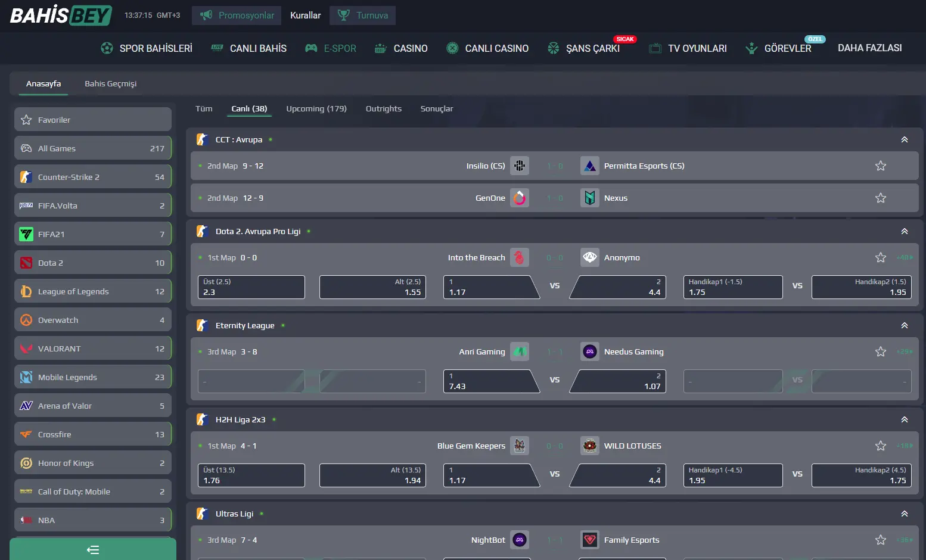
Task: Click All Games gamepad icon
Action: coord(26,148)
